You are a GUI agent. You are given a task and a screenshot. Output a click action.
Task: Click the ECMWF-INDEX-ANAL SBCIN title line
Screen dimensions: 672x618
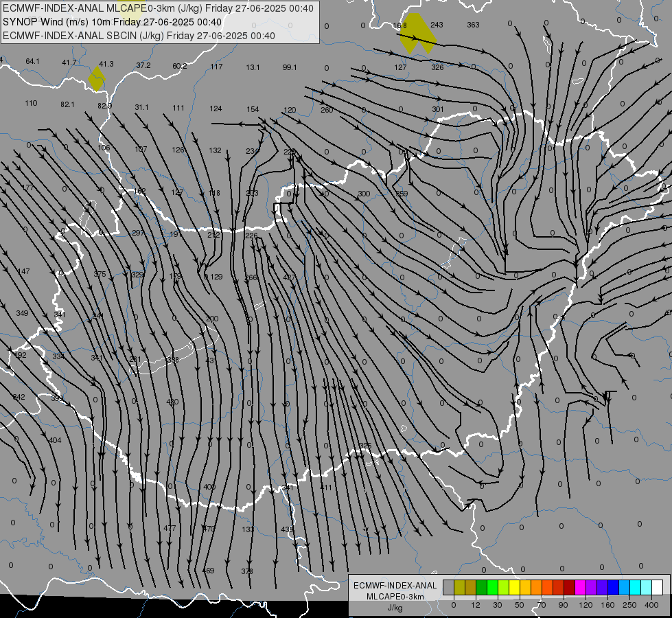[139, 36]
